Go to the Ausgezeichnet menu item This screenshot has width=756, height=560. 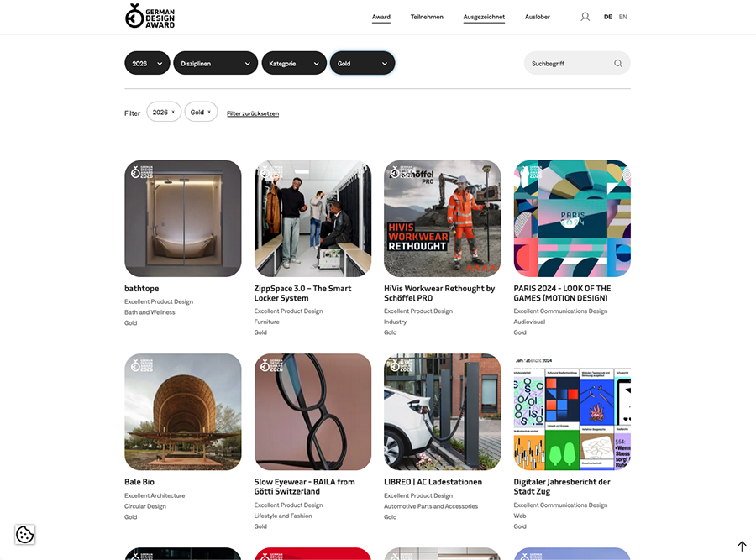point(484,18)
